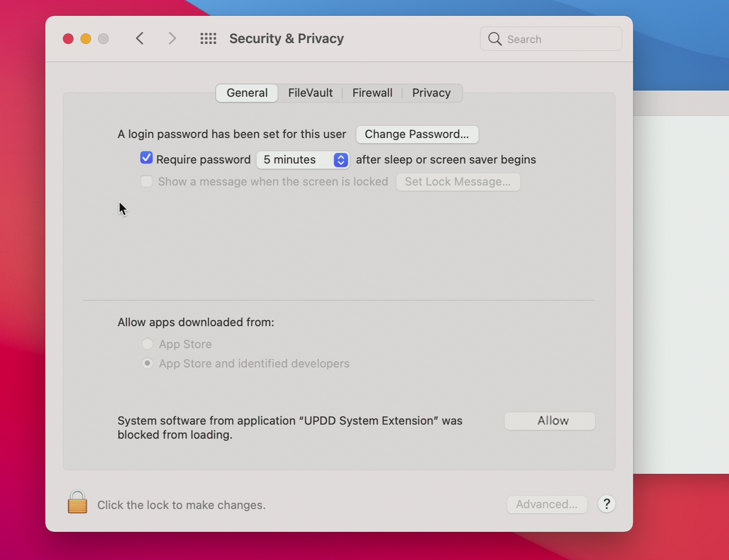Screen dimensions: 729x560
Task: Select the App Store radio button
Action: [147, 344]
